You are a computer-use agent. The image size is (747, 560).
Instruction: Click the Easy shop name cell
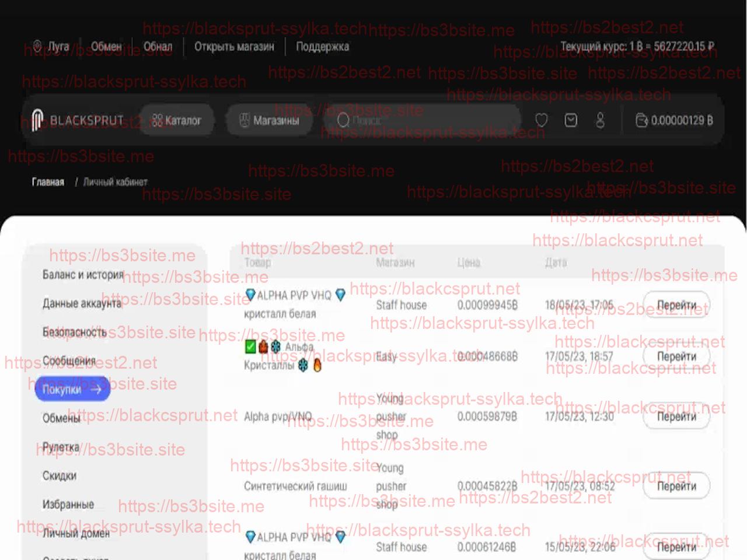pos(386,356)
